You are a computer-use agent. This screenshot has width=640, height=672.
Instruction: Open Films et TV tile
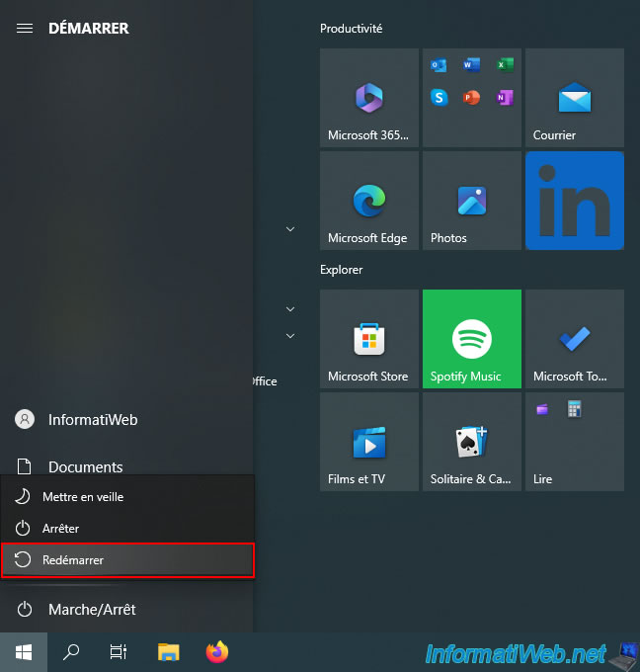pos(368,442)
